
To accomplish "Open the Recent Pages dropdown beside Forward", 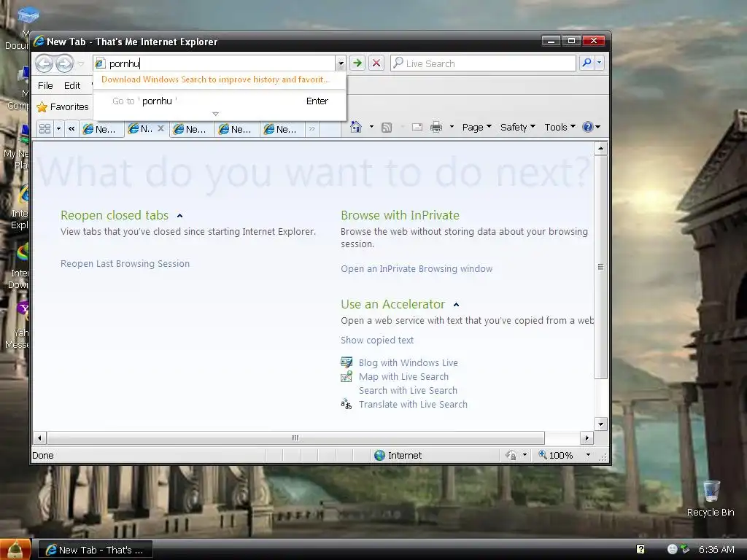I will pyautogui.click(x=81, y=63).
